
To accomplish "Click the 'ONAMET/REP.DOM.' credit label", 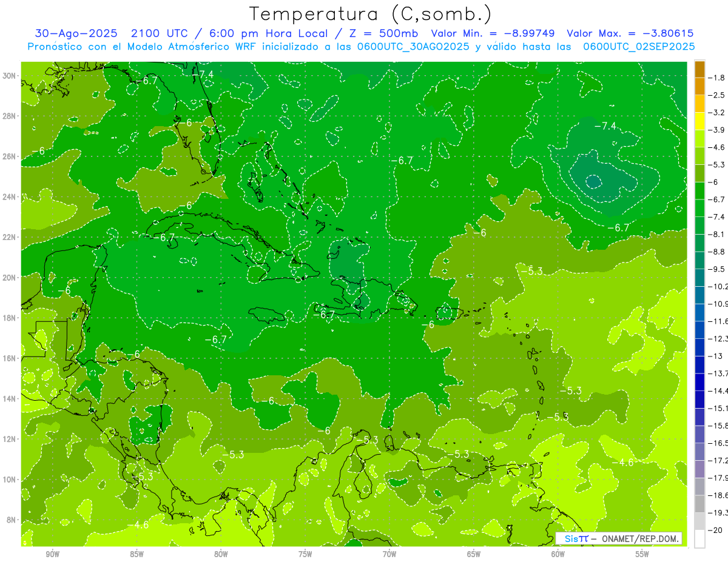I will [639, 539].
